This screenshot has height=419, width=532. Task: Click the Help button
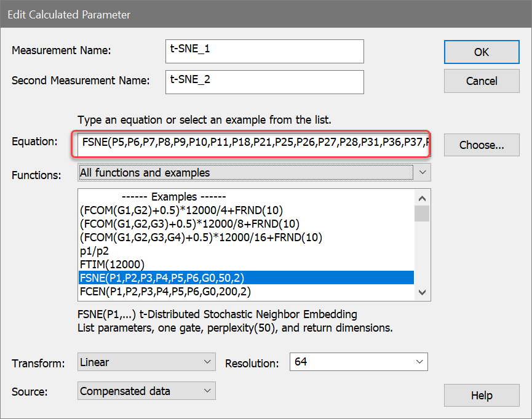click(x=482, y=396)
